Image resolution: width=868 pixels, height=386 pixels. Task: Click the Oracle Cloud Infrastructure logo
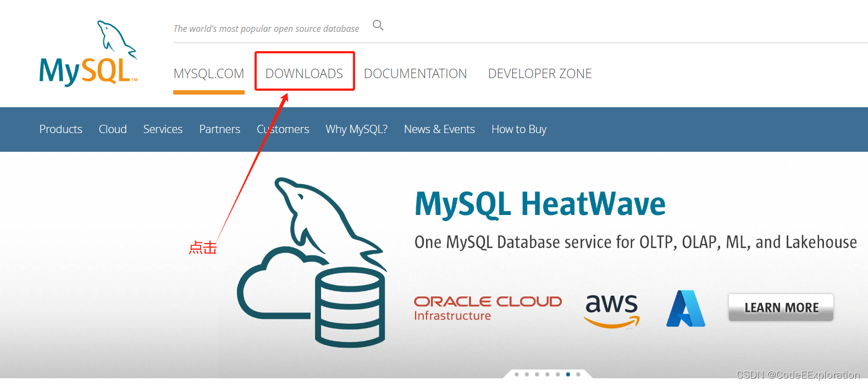488,308
